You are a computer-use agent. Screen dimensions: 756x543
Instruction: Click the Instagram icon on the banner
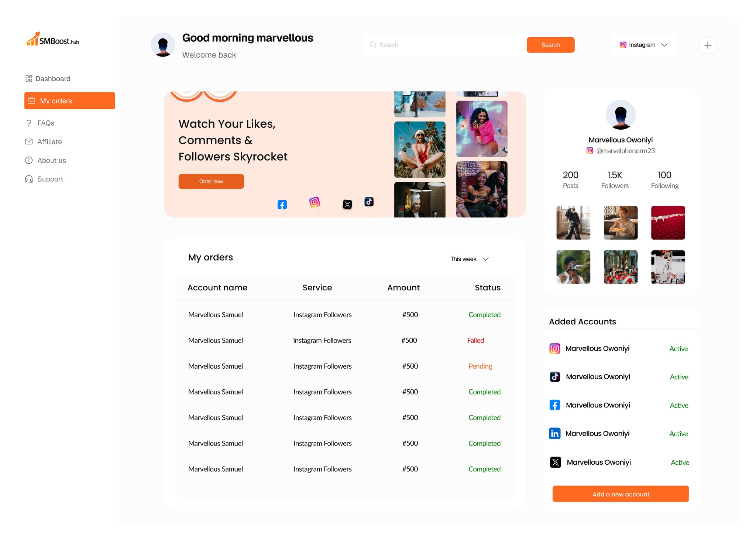pos(315,202)
